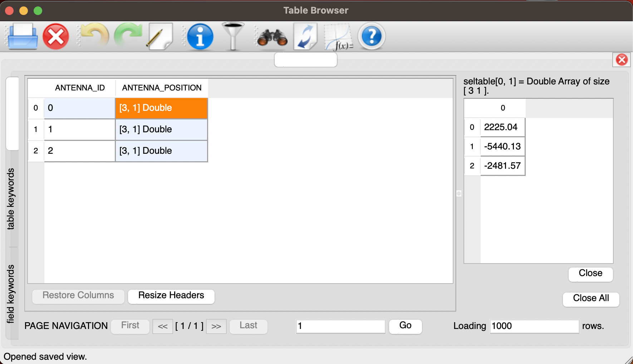Click the Close All button
Screen dimensions: 633x364
tap(590, 299)
